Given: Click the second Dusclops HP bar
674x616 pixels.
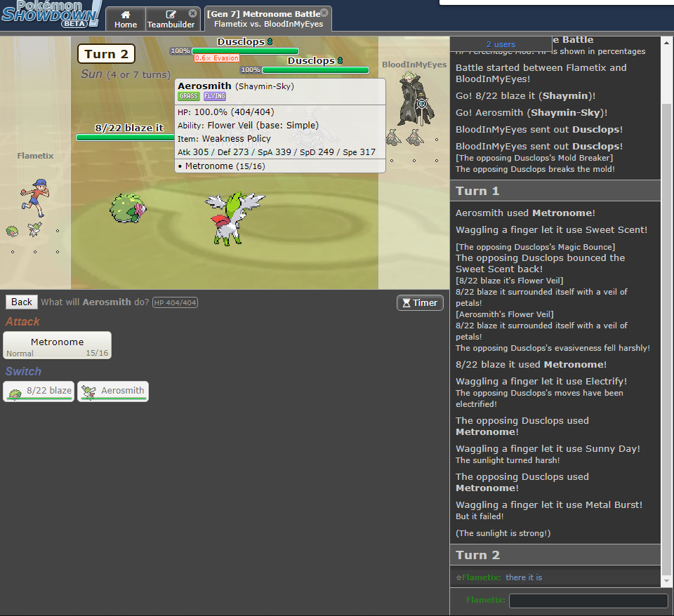Looking at the screenshot, I should [x=315, y=70].
